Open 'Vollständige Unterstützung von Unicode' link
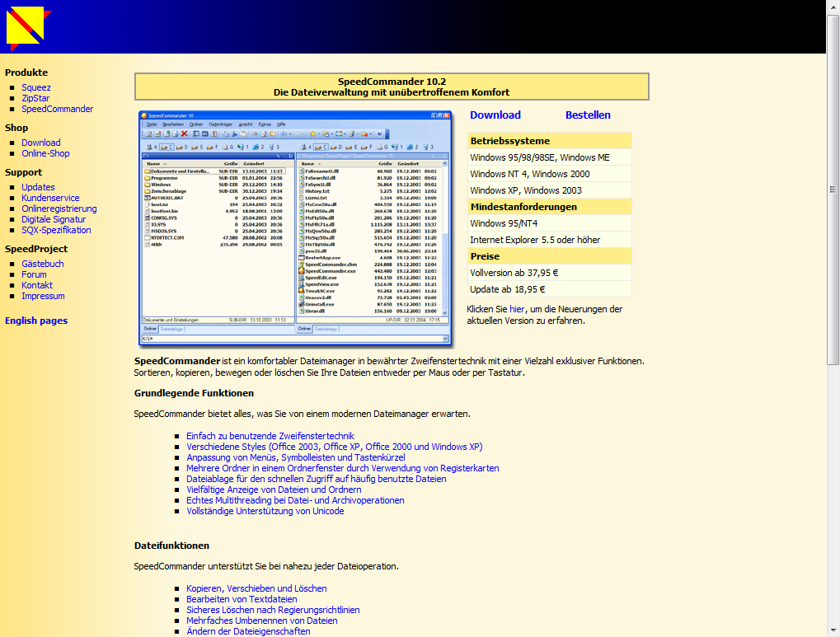Screen dimensions: 840x637 click(x=265, y=511)
